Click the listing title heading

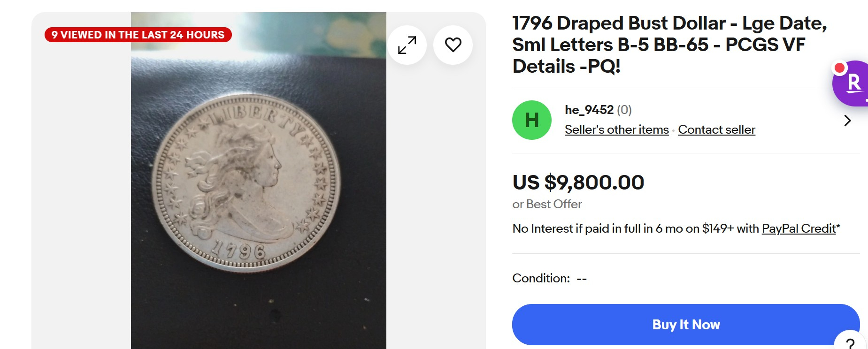pyautogui.click(x=669, y=45)
